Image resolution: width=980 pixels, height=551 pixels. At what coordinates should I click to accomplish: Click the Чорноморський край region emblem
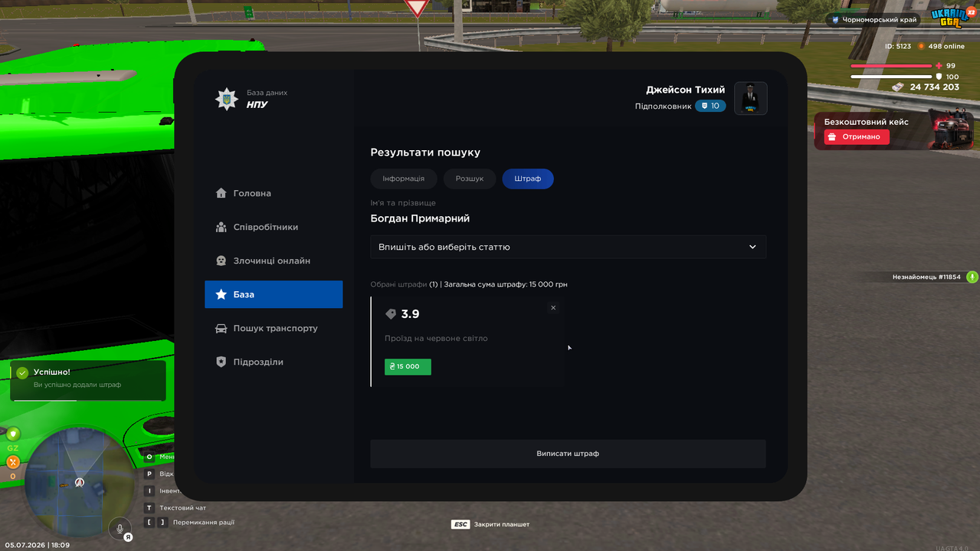pos(834,21)
